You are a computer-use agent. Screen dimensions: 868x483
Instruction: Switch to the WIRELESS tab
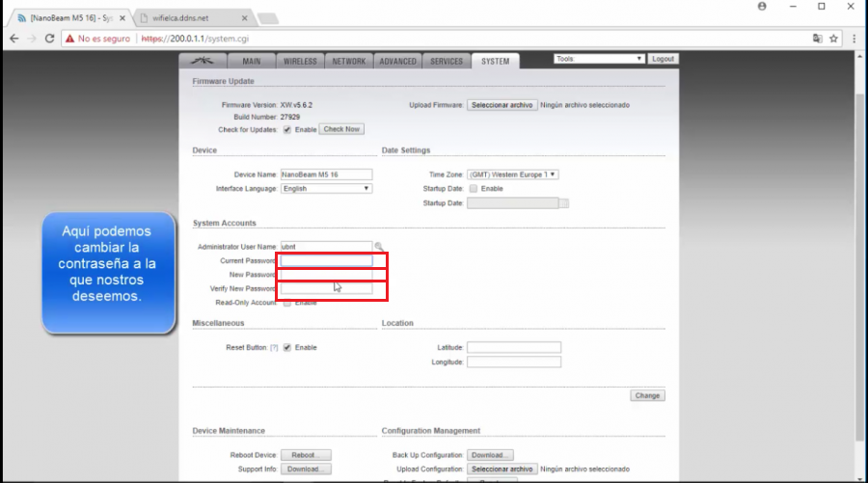pyautogui.click(x=300, y=62)
